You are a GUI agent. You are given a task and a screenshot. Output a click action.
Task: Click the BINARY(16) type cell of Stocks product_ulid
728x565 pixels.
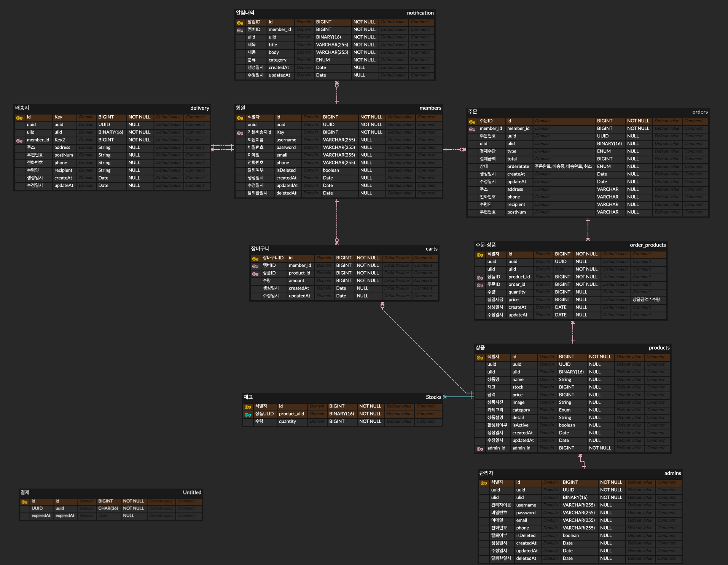pos(342,414)
